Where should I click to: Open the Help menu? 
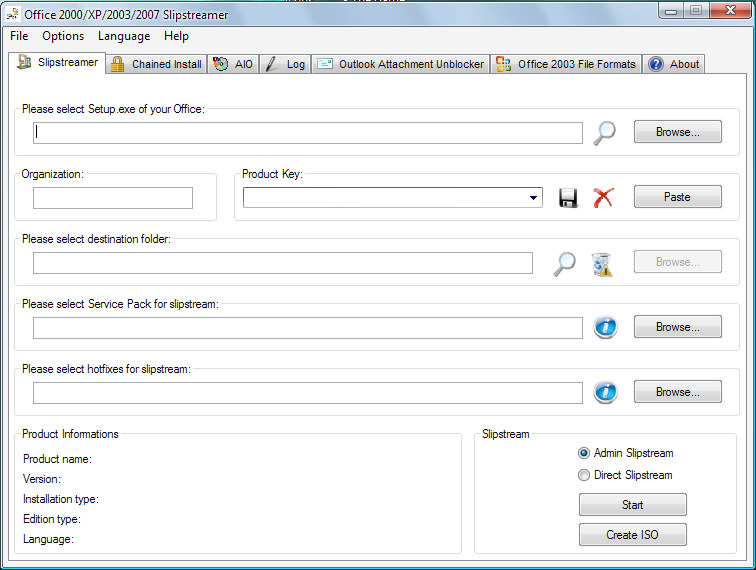[x=176, y=36]
